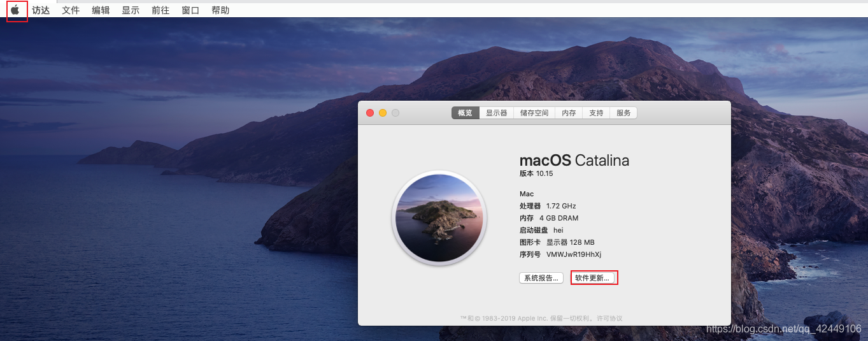868x341 pixels.
Task: Close the About This Mac window
Action: pyautogui.click(x=370, y=113)
